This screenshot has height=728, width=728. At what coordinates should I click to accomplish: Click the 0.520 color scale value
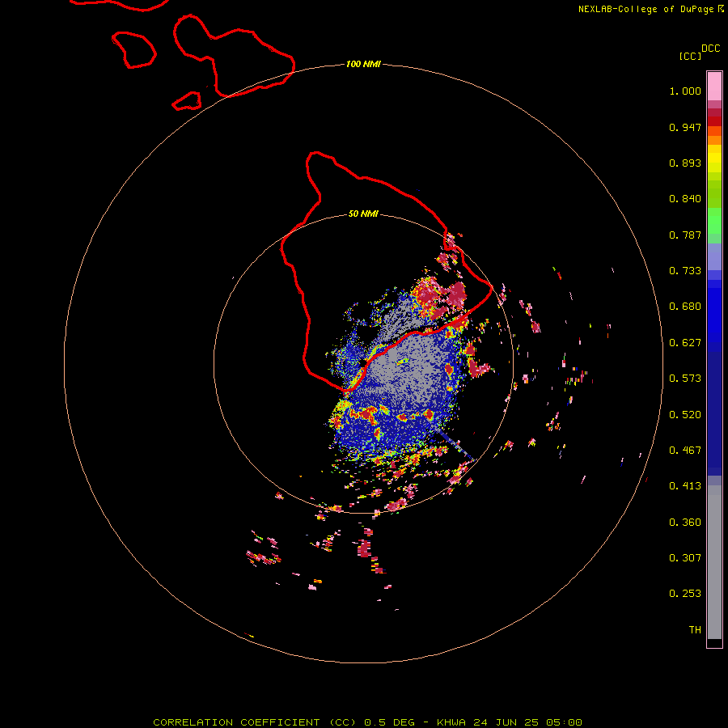(x=685, y=415)
